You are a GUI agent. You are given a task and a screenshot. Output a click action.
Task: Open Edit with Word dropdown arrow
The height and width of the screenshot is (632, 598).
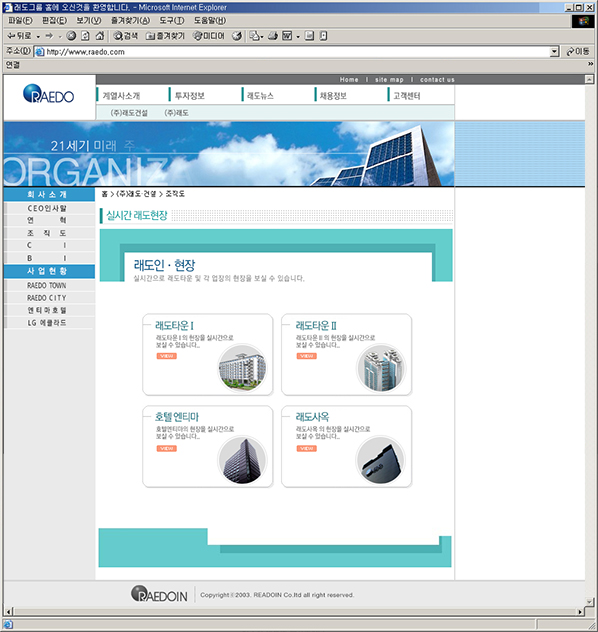(x=298, y=37)
